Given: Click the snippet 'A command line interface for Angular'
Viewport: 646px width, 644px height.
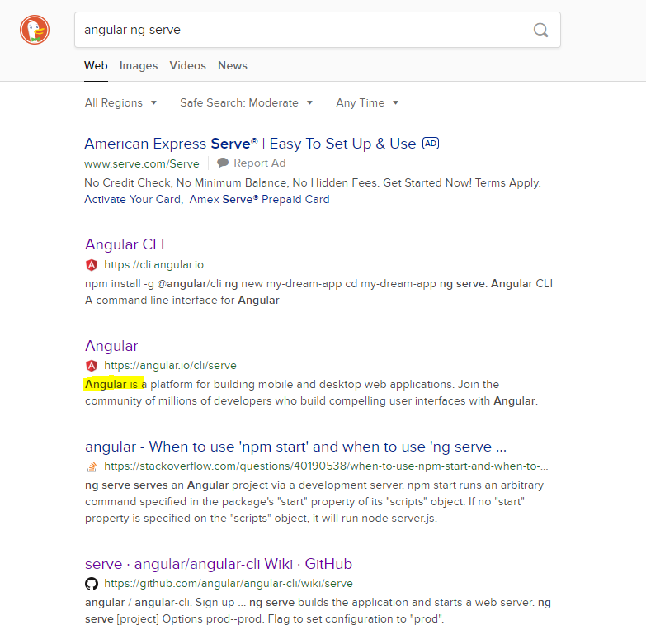Looking at the screenshot, I should point(182,301).
